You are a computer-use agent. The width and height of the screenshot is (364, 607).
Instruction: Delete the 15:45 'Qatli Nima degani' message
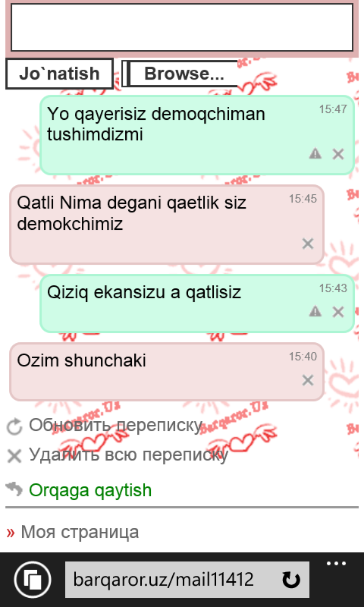pyautogui.click(x=308, y=244)
